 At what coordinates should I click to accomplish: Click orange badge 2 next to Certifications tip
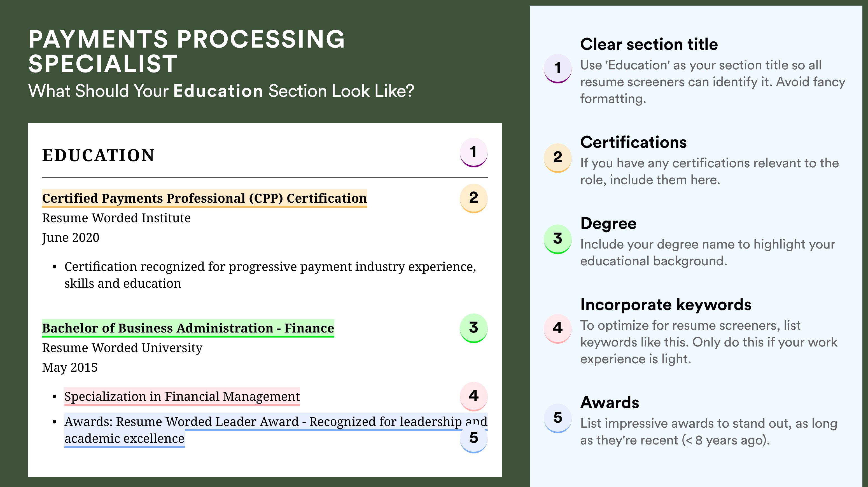point(558,158)
